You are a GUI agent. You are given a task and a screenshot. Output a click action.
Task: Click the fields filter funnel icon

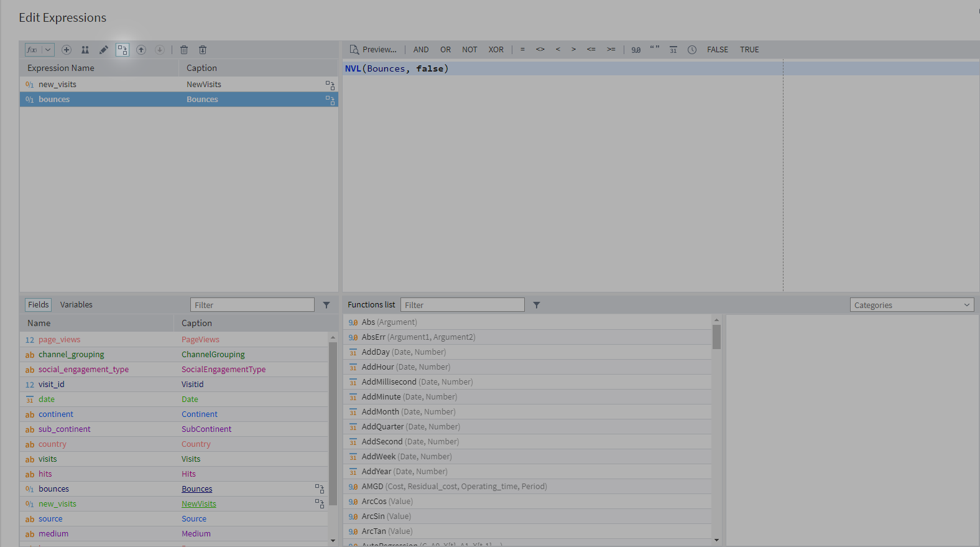(326, 305)
